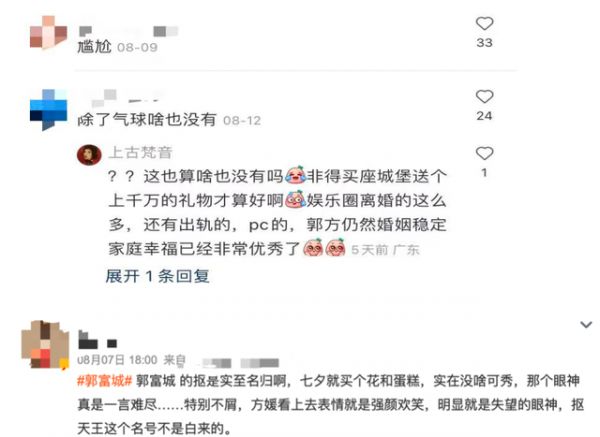Viewport: 600px width, 437px height.
Task: Open 上古梵音's profile avatar
Action: (x=89, y=155)
